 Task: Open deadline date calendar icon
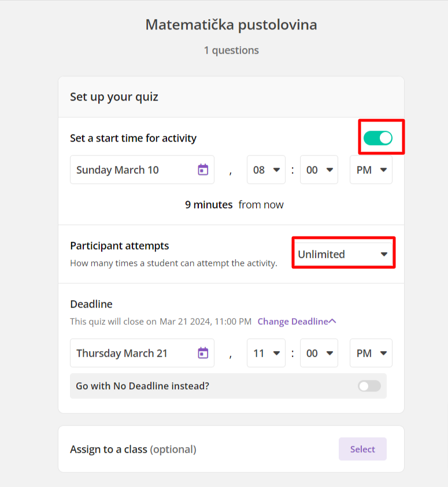[x=203, y=353]
